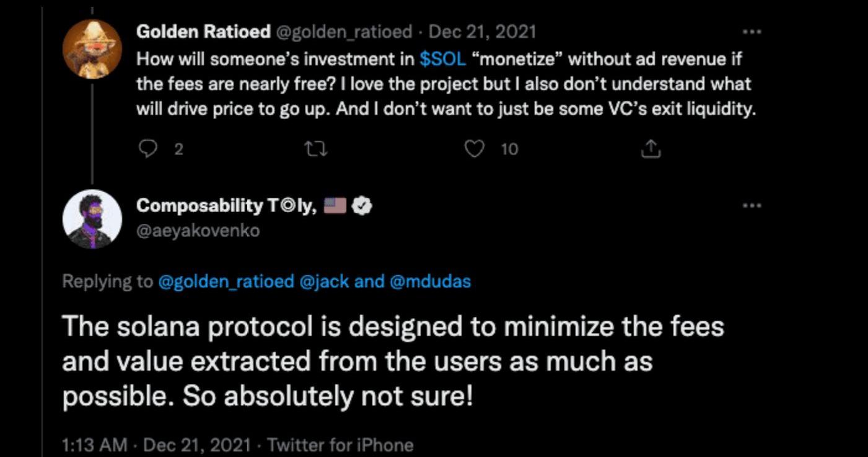Click the Golden Ratioed display name
The image size is (868, 457).
click(x=203, y=32)
